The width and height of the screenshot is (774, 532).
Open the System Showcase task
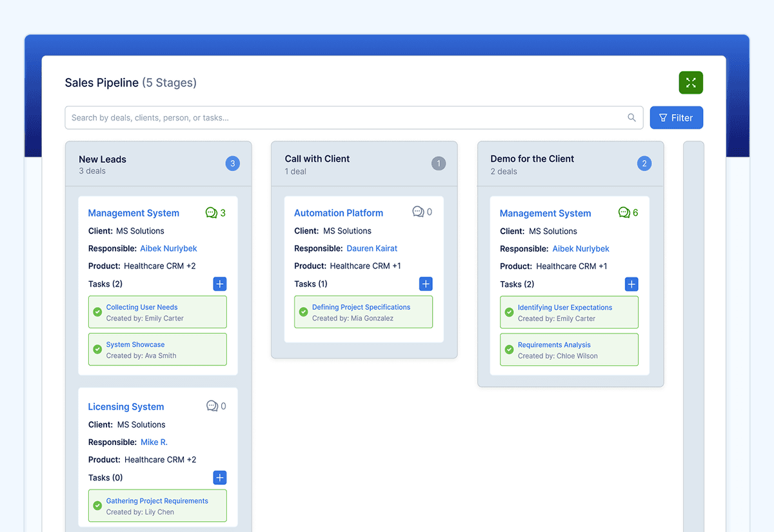(x=135, y=344)
